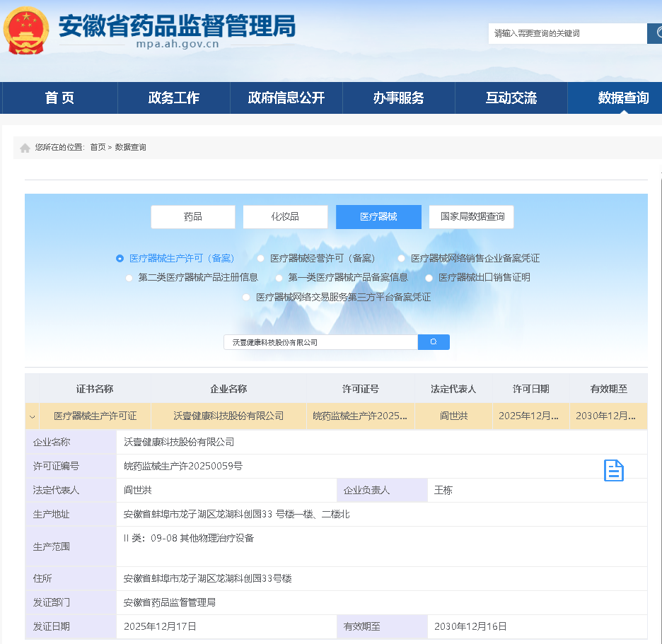Switch to the 药品 tab
Screen dimensions: 662x644
[193, 217]
